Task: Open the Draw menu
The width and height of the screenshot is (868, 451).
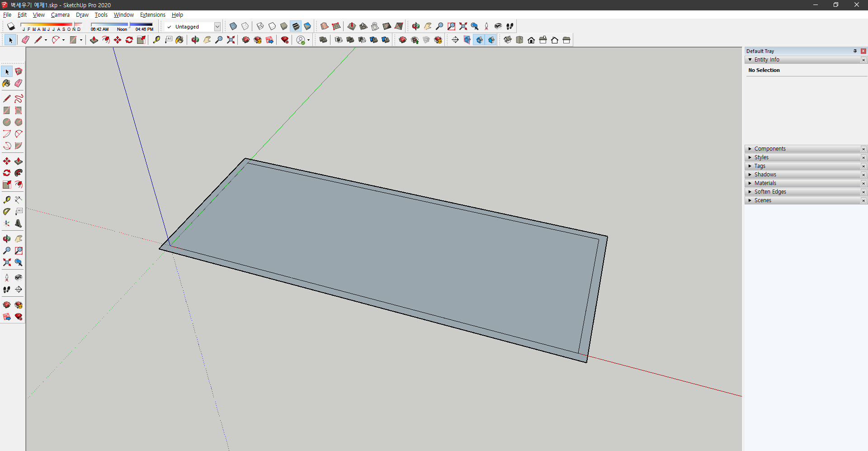Action: point(82,15)
